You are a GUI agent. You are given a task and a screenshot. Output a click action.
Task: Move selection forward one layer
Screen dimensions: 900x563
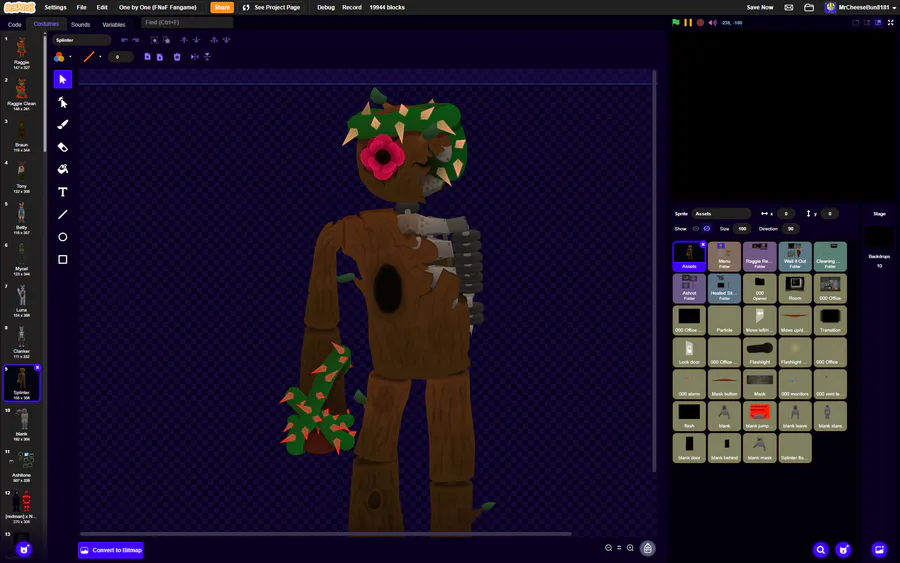pyautogui.click(x=184, y=40)
